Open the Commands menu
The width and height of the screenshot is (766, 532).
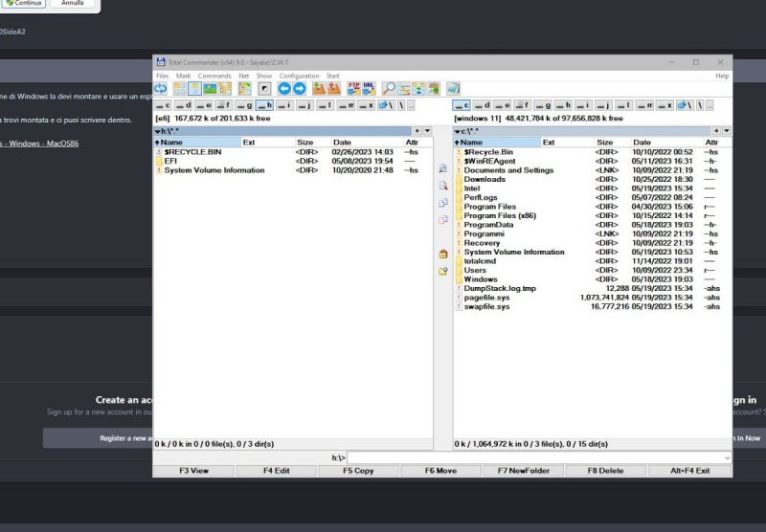click(x=214, y=76)
